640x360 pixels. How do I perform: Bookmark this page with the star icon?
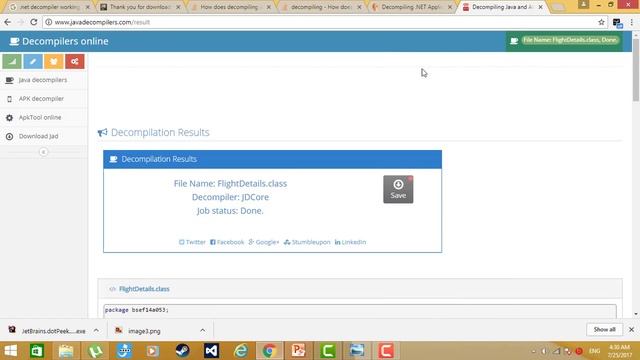click(x=601, y=22)
